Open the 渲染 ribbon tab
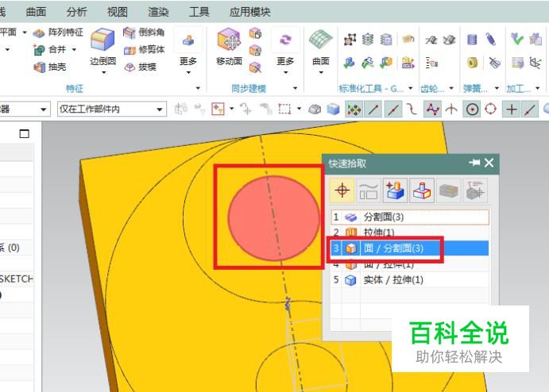The width and height of the screenshot is (549, 392). 158,12
